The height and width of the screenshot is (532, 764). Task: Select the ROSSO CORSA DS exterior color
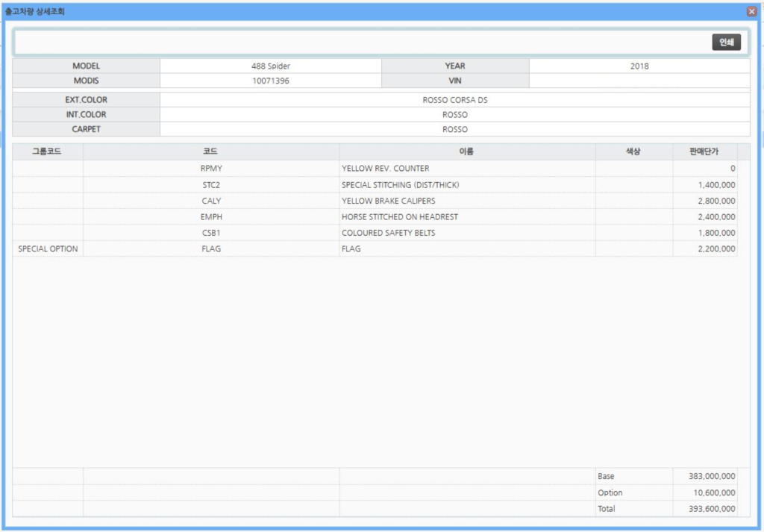click(x=454, y=100)
